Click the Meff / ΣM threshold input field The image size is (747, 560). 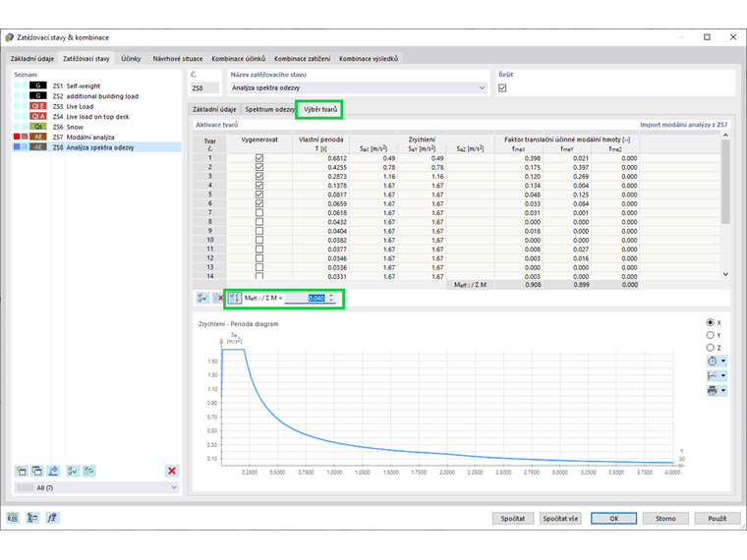click(306, 298)
